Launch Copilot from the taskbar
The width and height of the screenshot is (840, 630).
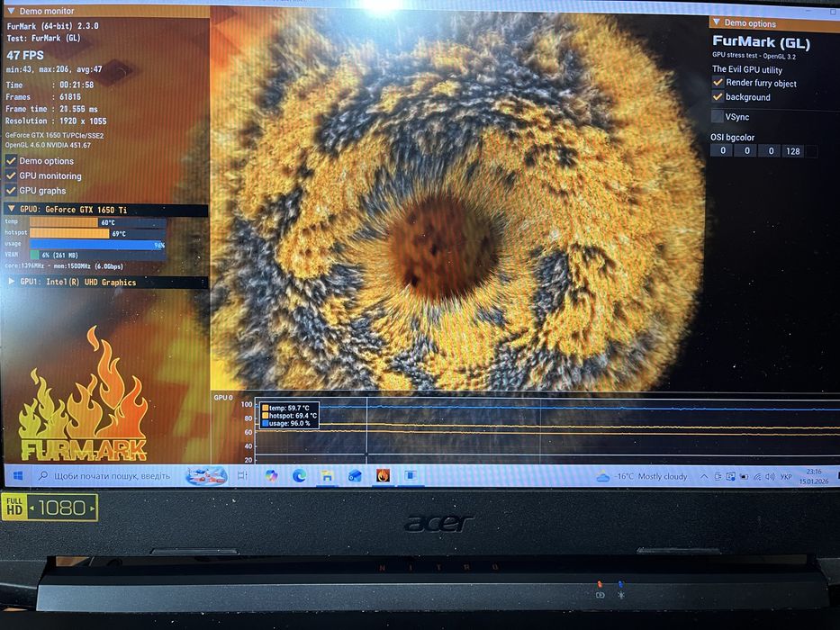(x=272, y=476)
